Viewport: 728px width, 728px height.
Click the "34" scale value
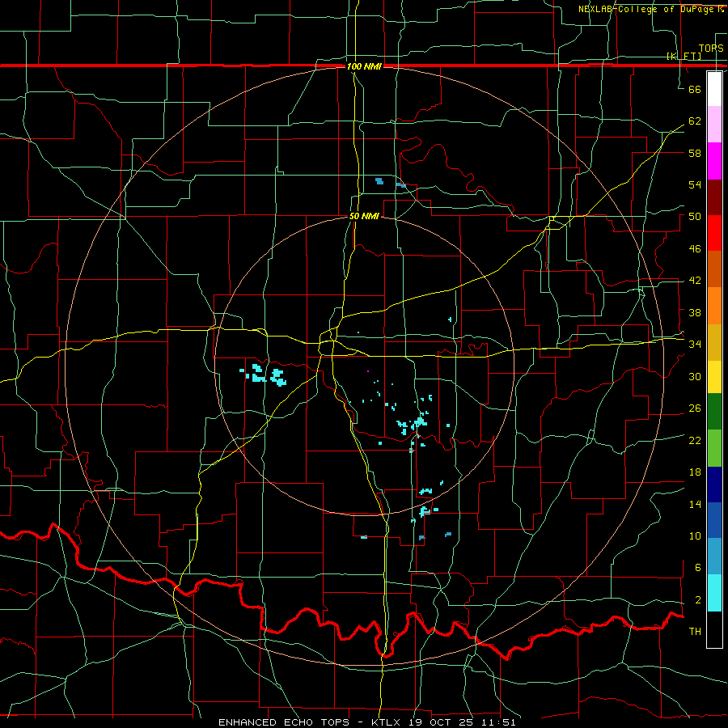click(695, 345)
